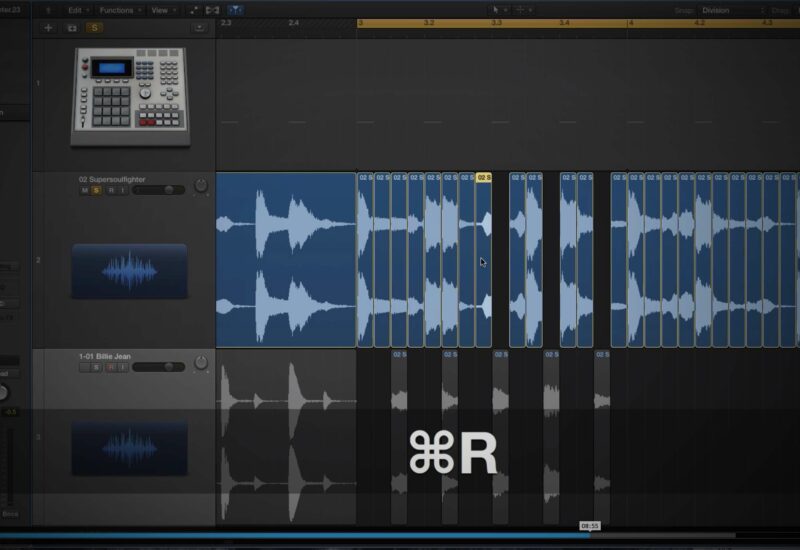The height and width of the screenshot is (550, 800).
Task: Click the 02 Supersoulfighter audio waveform icon
Action: click(130, 271)
